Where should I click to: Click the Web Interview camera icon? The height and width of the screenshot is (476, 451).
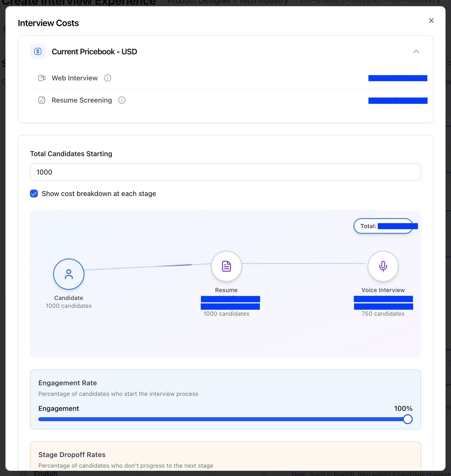click(x=42, y=78)
